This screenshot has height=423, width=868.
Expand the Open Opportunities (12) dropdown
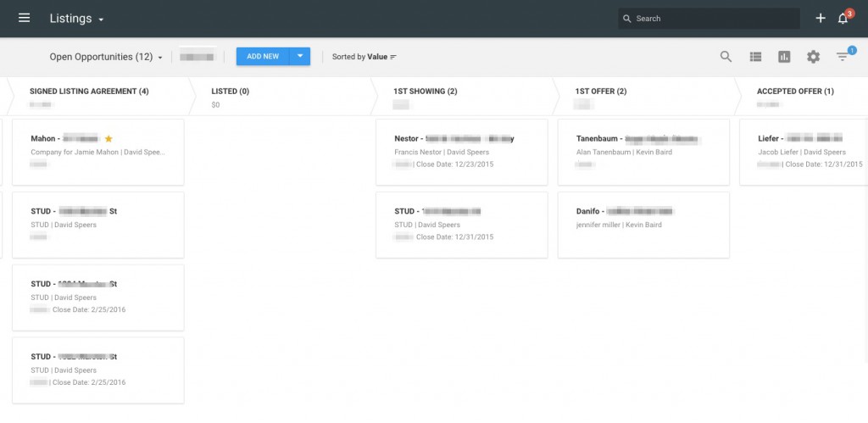point(106,57)
